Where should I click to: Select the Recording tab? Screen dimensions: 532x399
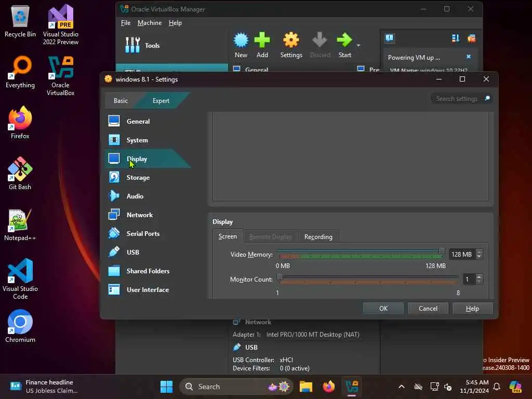(x=318, y=236)
